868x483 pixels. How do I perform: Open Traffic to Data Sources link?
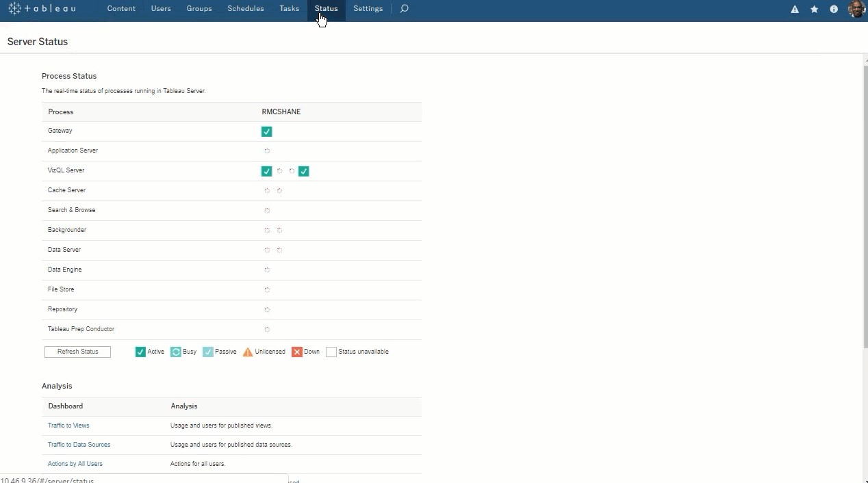click(79, 445)
